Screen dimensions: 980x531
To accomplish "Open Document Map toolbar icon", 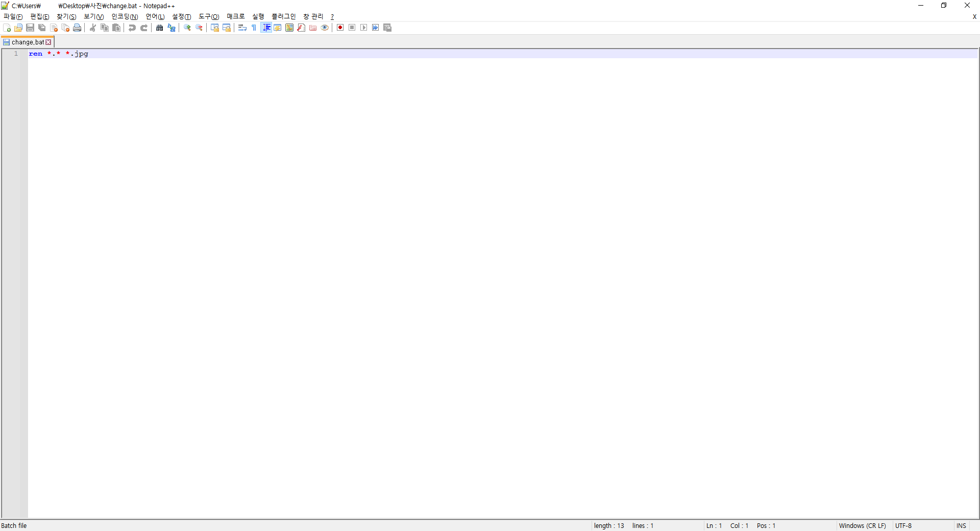I will (x=289, y=28).
